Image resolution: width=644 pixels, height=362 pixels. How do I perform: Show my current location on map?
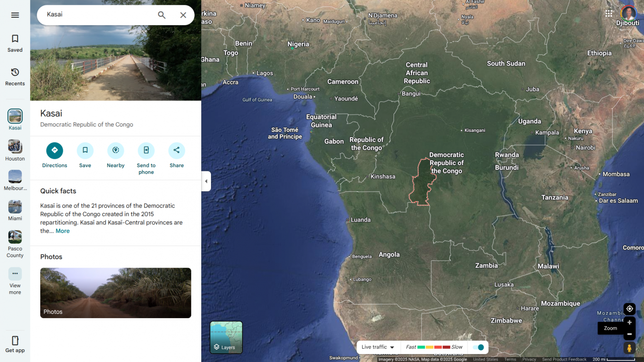point(629,308)
